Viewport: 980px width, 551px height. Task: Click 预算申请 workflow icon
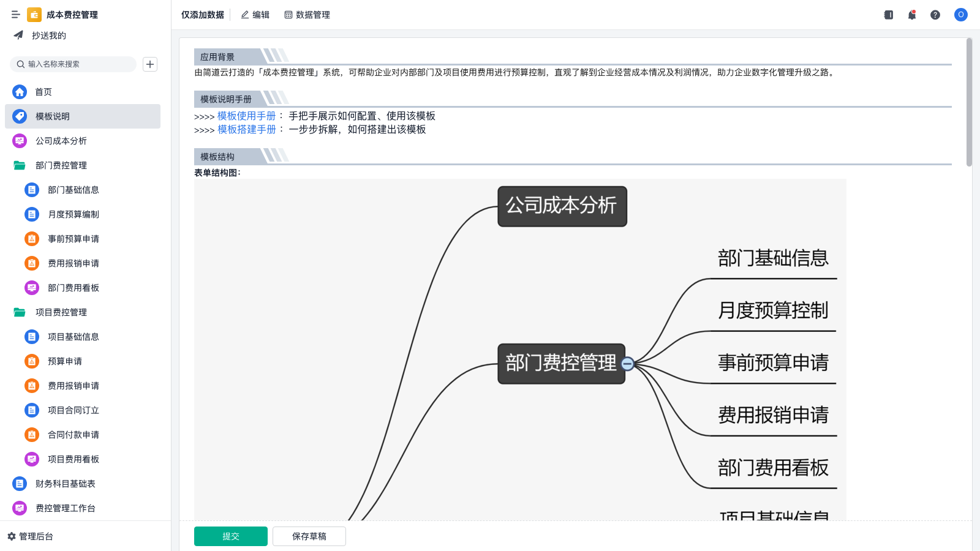point(32,361)
